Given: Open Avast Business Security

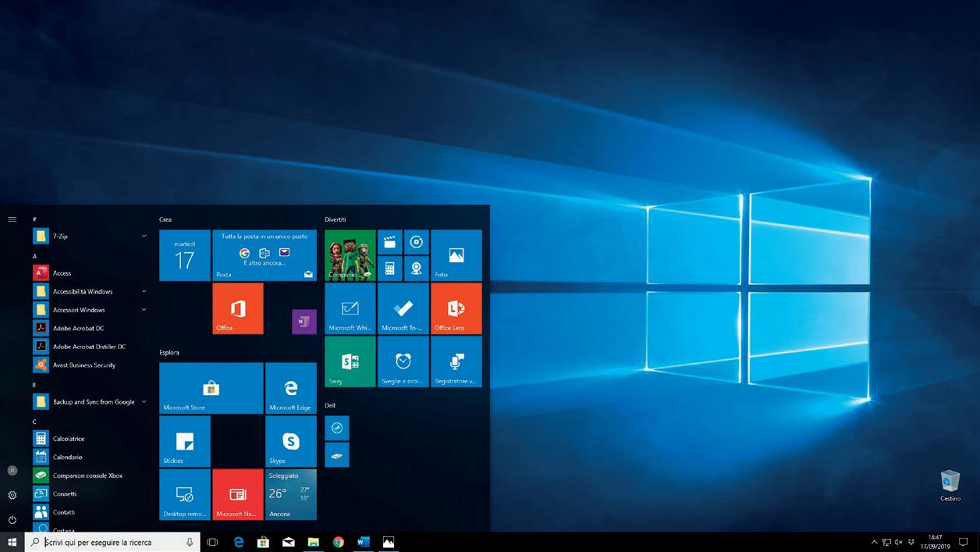Looking at the screenshot, I should pyautogui.click(x=90, y=365).
